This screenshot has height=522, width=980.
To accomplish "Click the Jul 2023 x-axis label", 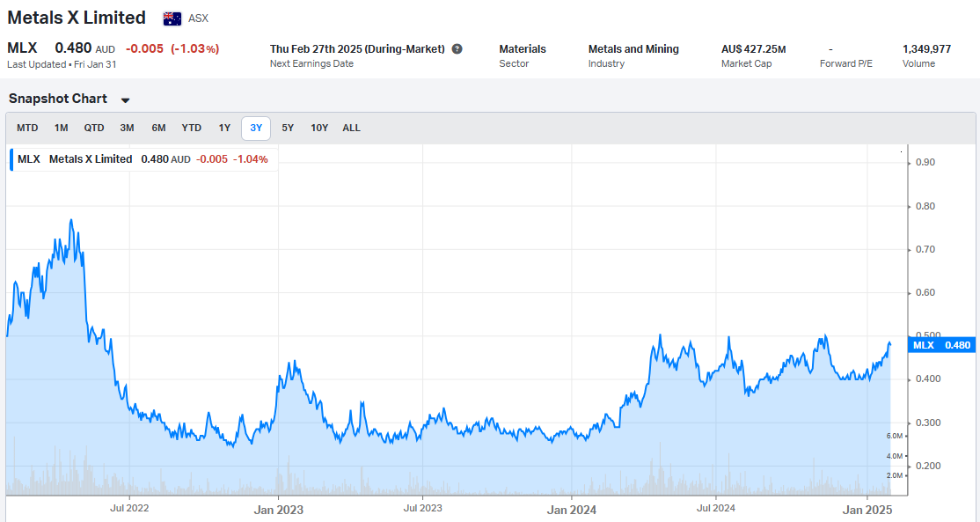I will tap(422, 508).
